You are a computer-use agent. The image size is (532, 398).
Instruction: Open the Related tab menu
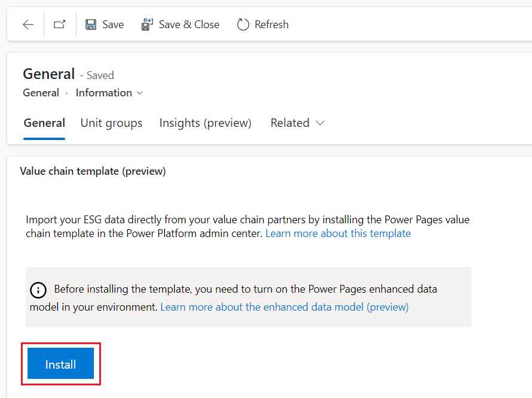click(x=297, y=123)
